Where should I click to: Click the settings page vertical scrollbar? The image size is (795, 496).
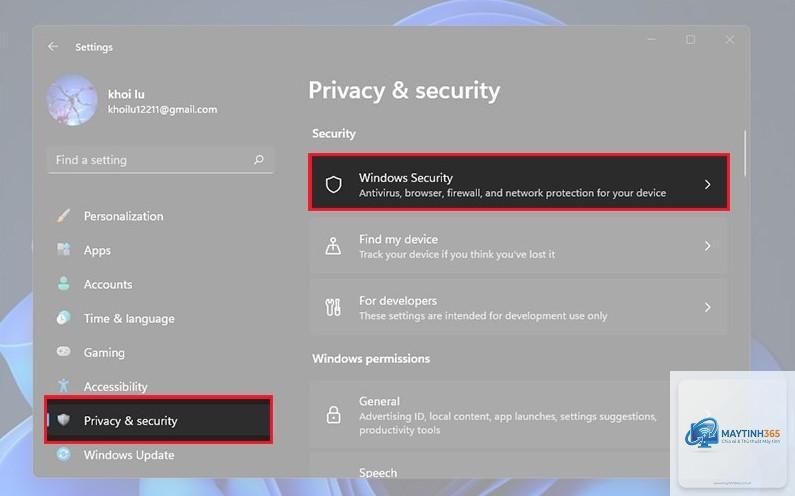pos(745,153)
